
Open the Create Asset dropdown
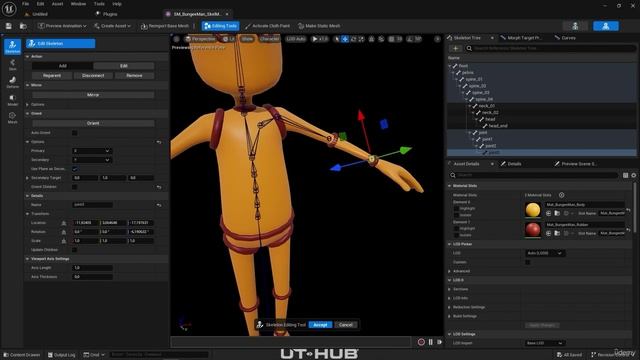pos(112,26)
